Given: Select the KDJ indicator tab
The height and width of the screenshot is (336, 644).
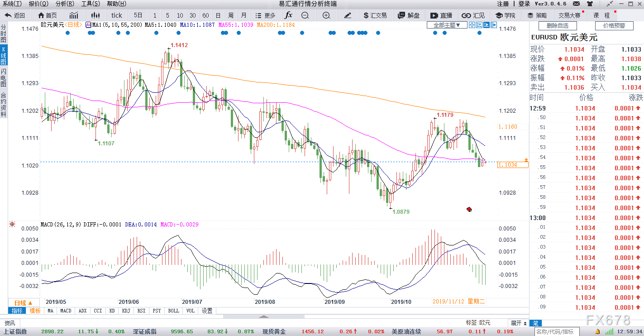Looking at the screenshot, I should (x=126, y=311).
